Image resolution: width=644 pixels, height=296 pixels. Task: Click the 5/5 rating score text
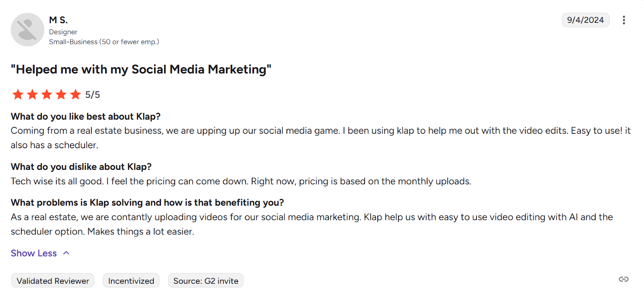click(x=93, y=95)
